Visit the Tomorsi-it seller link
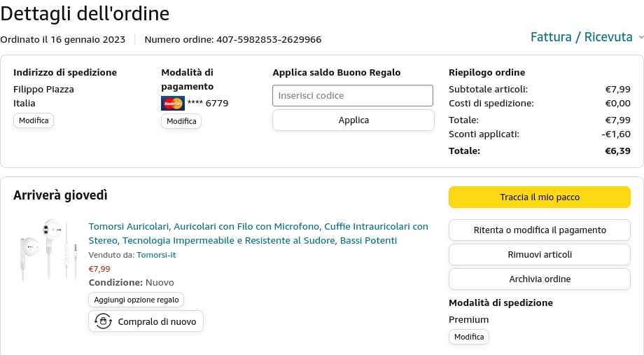The image size is (644, 355). (x=156, y=255)
